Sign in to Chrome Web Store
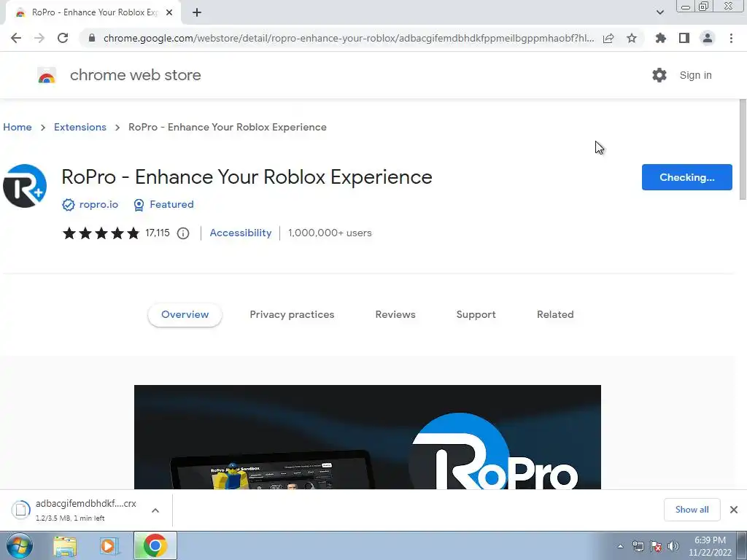The image size is (747, 560). 695,75
